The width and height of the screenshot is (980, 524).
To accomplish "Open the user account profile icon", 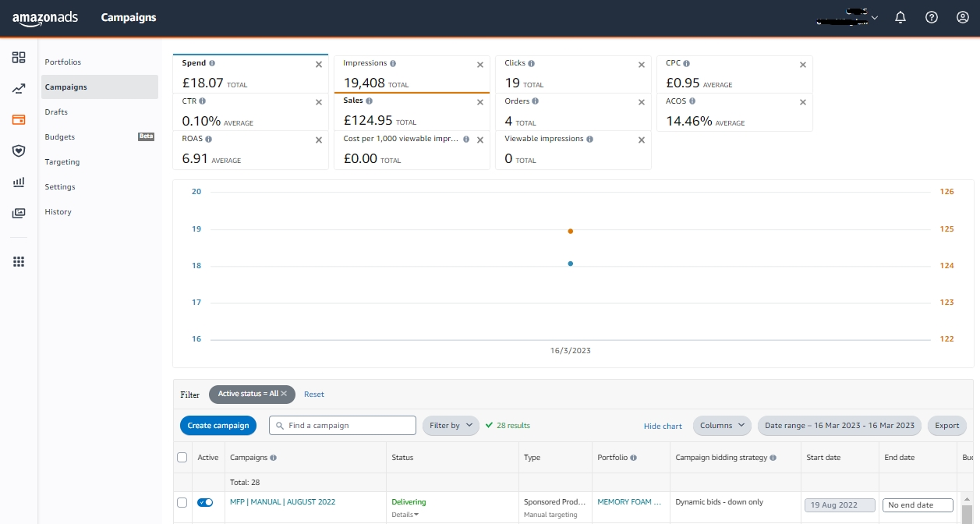I will point(963,17).
